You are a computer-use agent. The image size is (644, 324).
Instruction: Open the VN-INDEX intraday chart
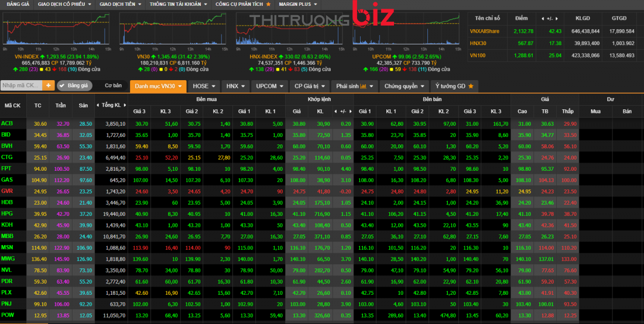56,29
